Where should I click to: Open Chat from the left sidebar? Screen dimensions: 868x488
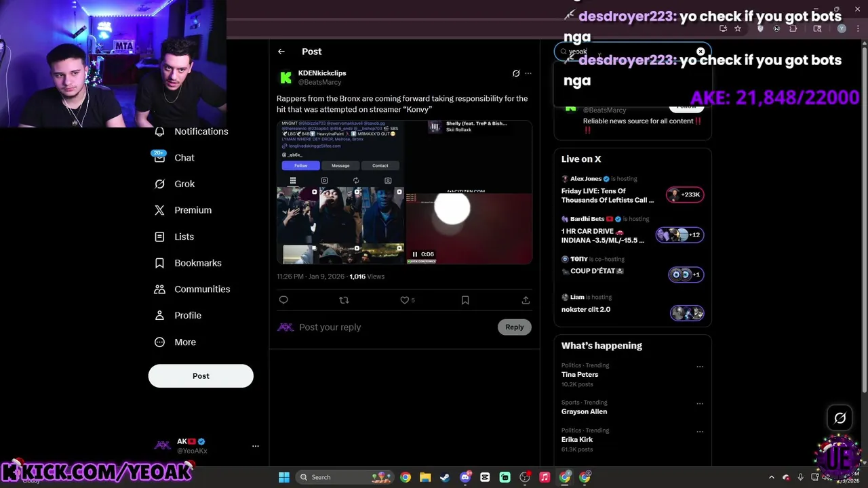coord(174,157)
